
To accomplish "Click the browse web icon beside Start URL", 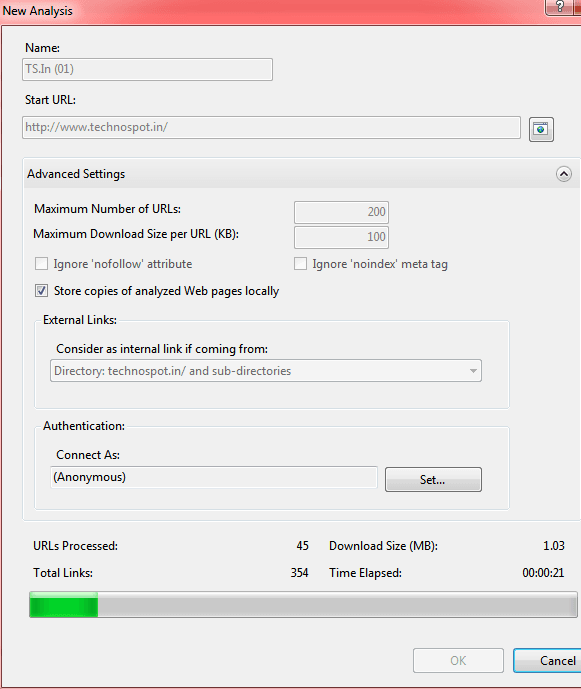I will coord(541,129).
